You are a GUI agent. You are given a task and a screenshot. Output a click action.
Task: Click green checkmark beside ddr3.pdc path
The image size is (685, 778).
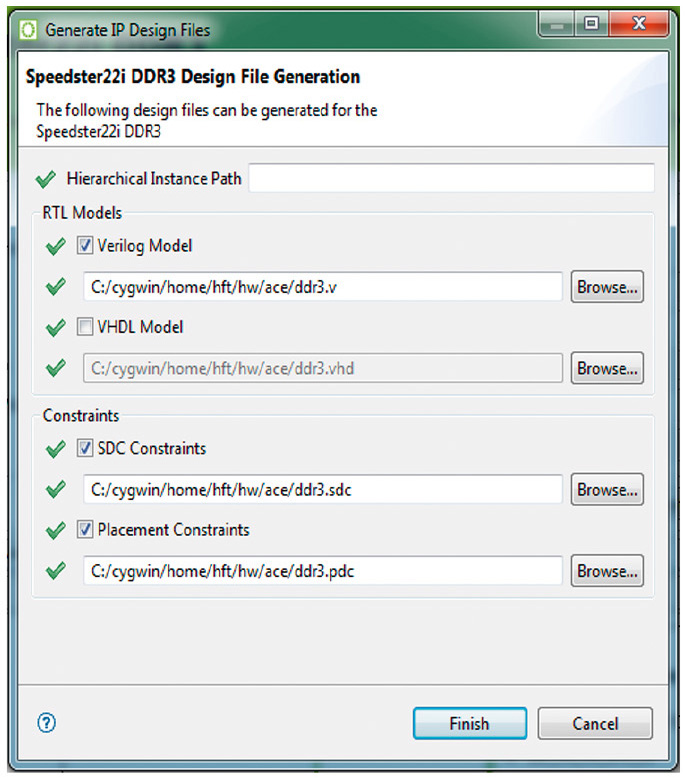point(56,571)
